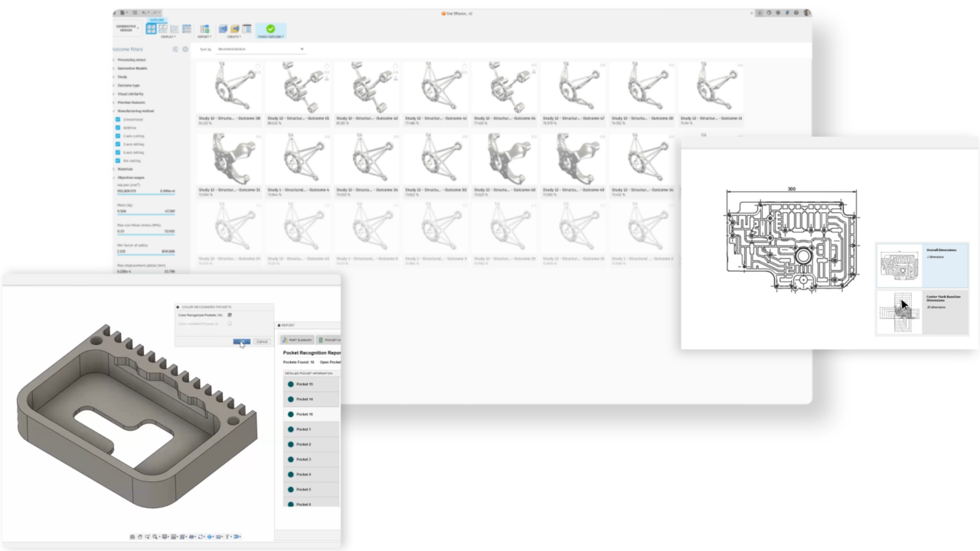Image resolution: width=980 pixels, height=551 pixels.
Task: Select the scatter plot view display icon
Action: [x=175, y=29]
